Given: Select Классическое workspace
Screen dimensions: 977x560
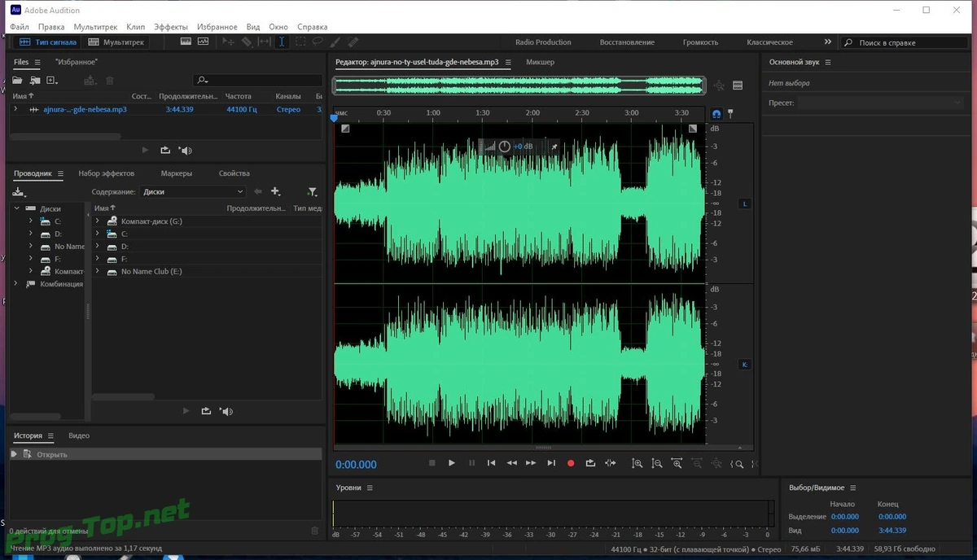Looking at the screenshot, I should (769, 42).
